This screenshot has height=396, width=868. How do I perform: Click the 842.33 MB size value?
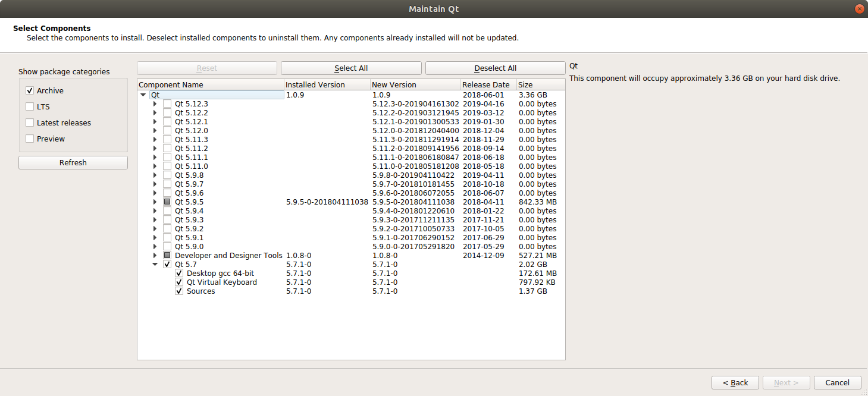pos(538,202)
